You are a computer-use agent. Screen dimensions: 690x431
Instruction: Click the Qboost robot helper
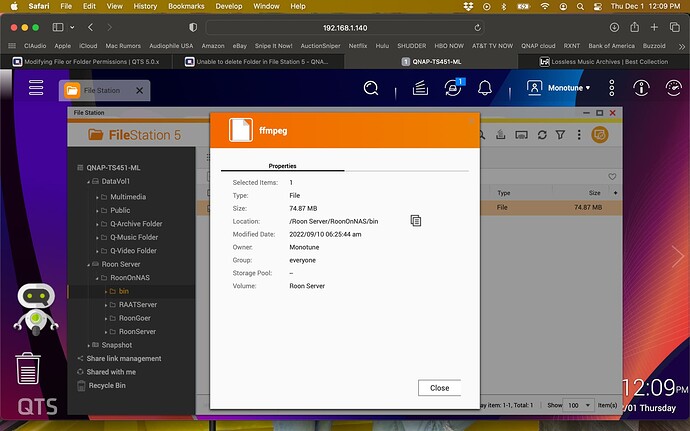coord(36,309)
